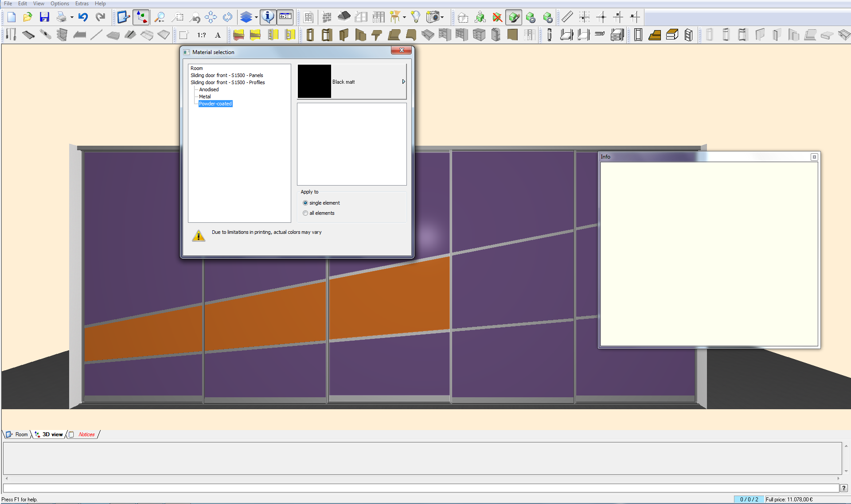Click the command input field at bottom
Viewport: 851px width, 504px height.
(x=421, y=488)
